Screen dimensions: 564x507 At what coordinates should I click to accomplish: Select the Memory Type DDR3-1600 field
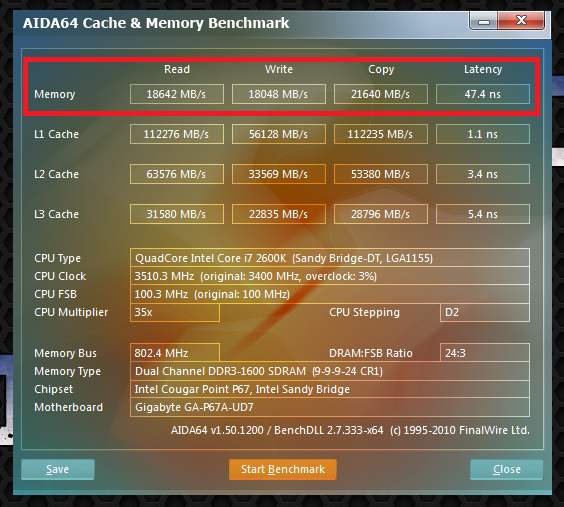point(329,371)
